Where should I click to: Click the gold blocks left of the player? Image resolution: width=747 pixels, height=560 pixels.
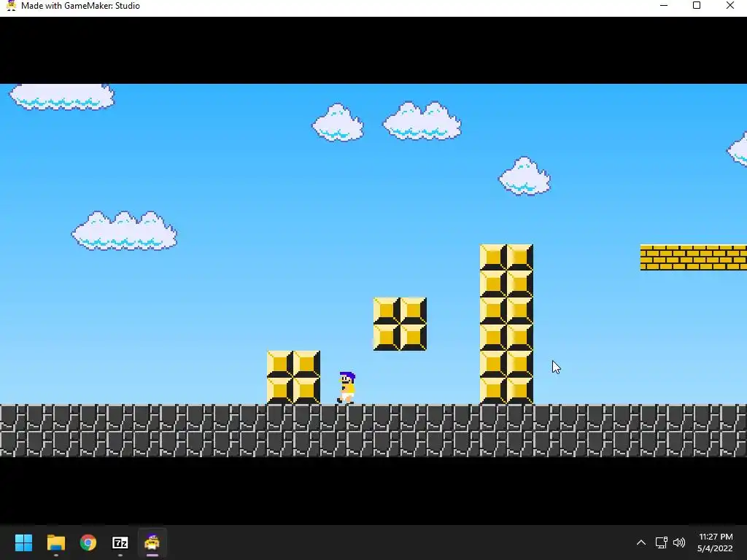click(293, 377)
